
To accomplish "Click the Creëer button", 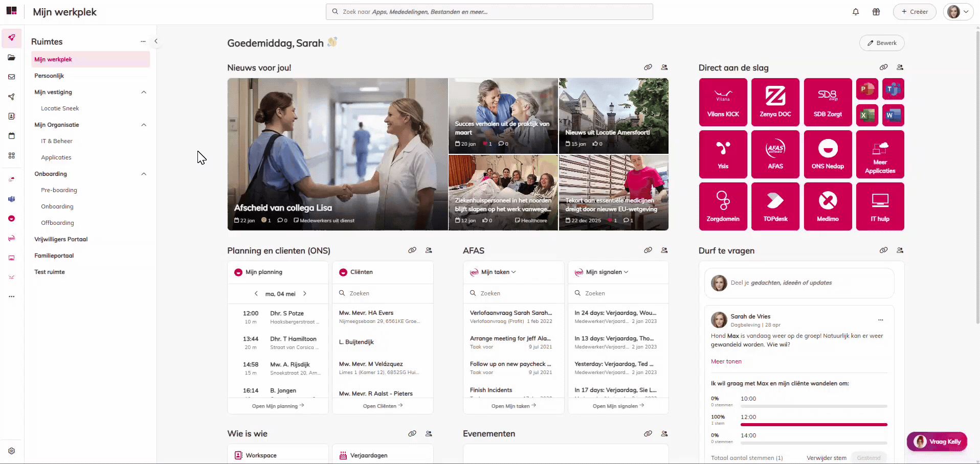I will click(x=915, y=12).
